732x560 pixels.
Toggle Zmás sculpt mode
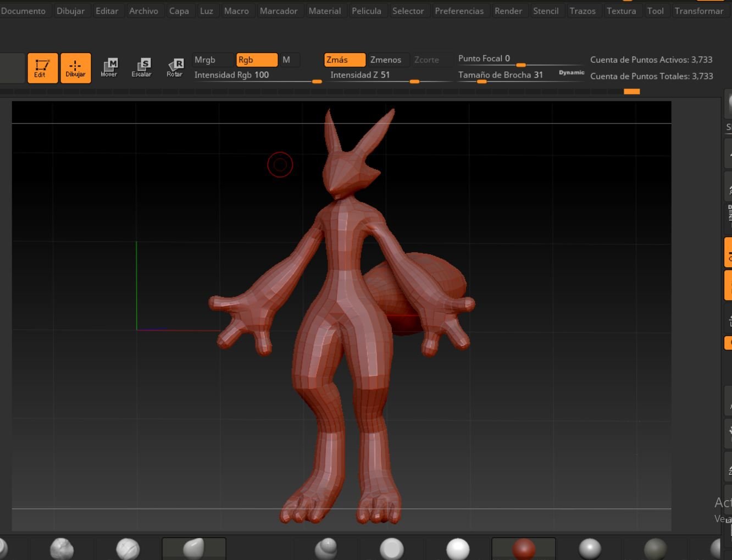(x=345, y=60)
